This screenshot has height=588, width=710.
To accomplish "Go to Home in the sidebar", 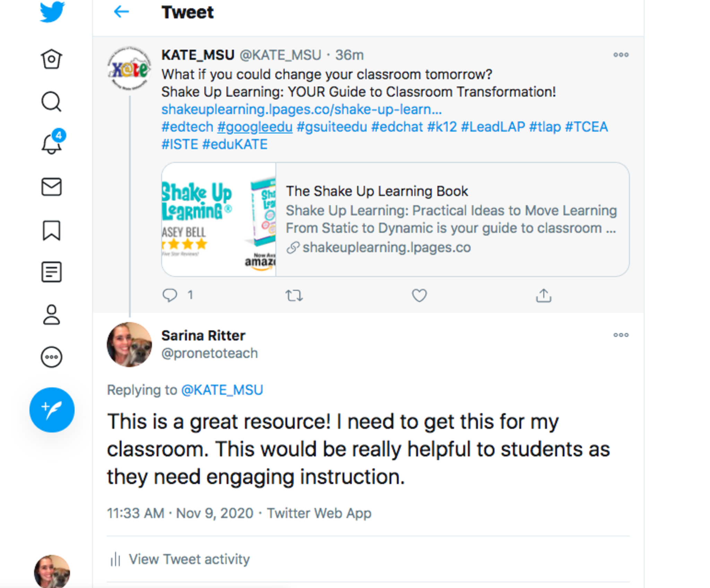I will [x=52, y=59].
